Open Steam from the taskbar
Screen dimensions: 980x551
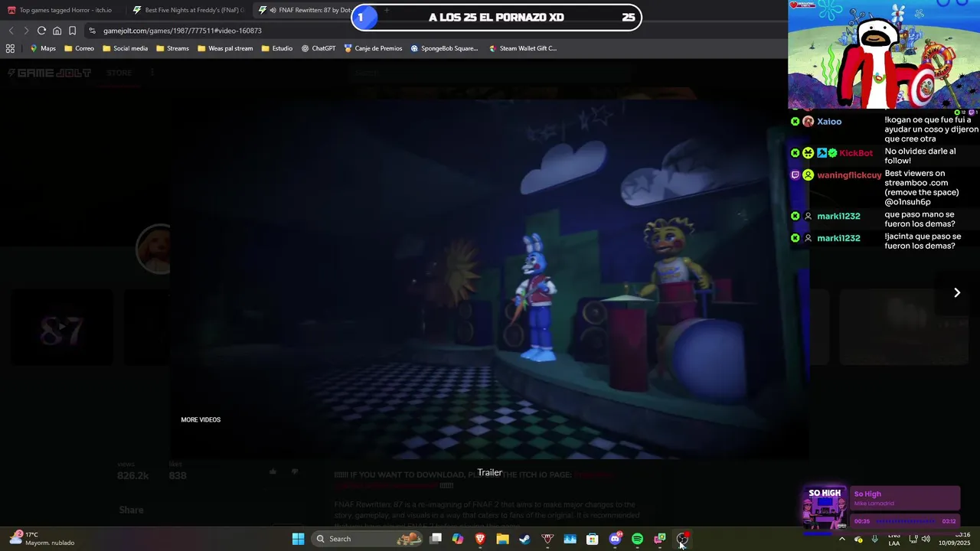[524, 539]
